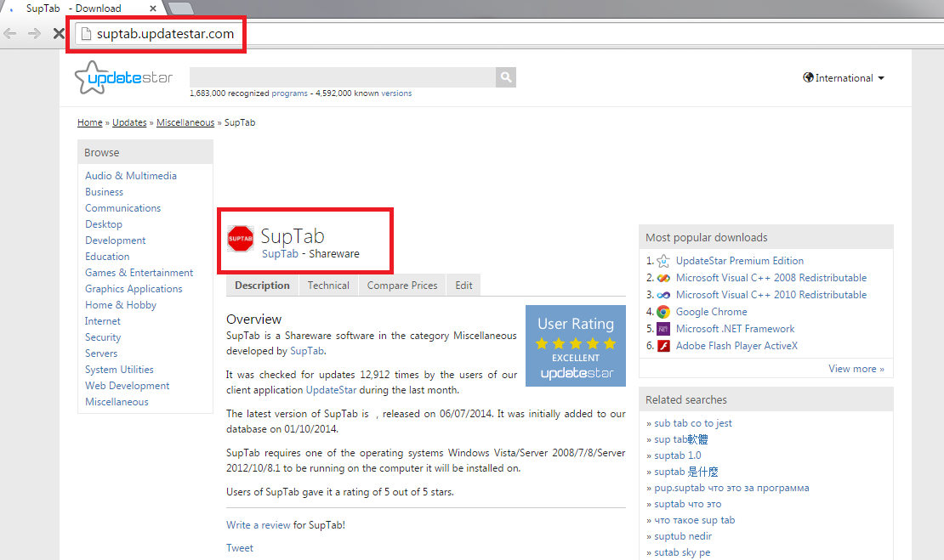Click the Microsoft .NET Framework icon
Image resolution: width=944 pixels, height=560 pixels.
[x=663, y=329]
